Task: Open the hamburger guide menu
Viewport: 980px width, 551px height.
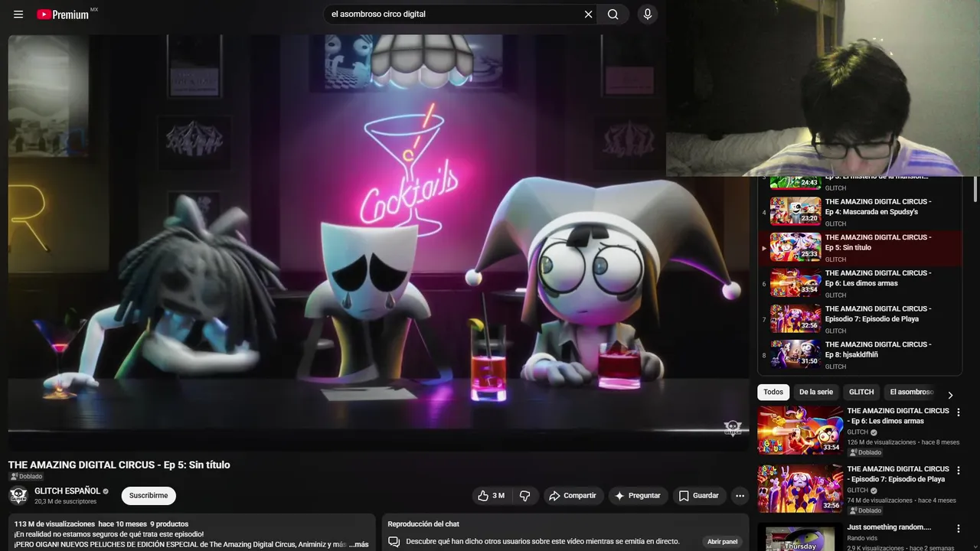Action: click(x=18, y=15)
